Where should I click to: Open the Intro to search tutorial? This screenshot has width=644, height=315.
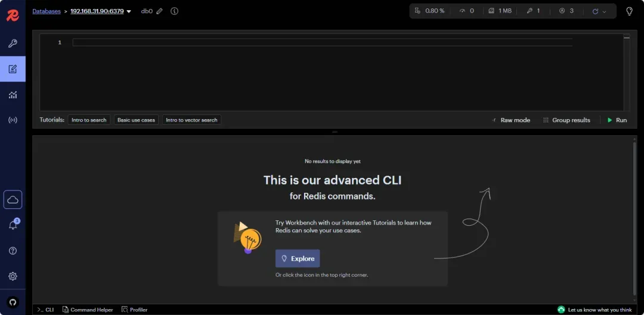89,120
